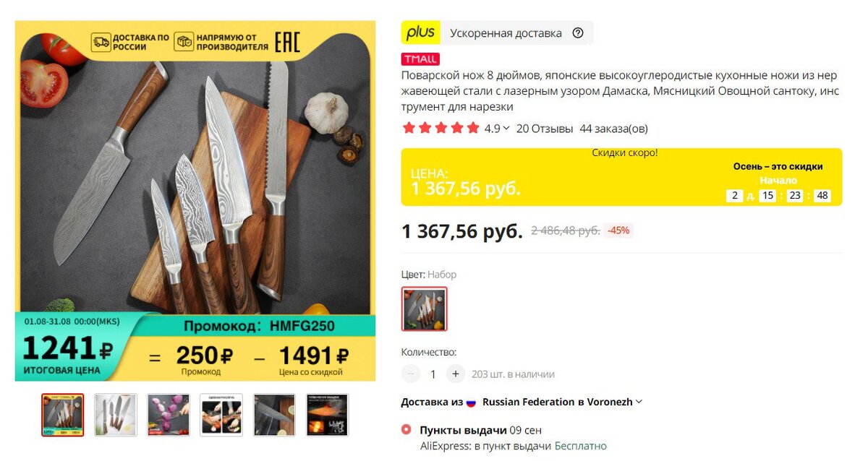The width and height of the screenshot is (868, 461).
Task: Click the red TMALL badge
Action: (420, 59)
